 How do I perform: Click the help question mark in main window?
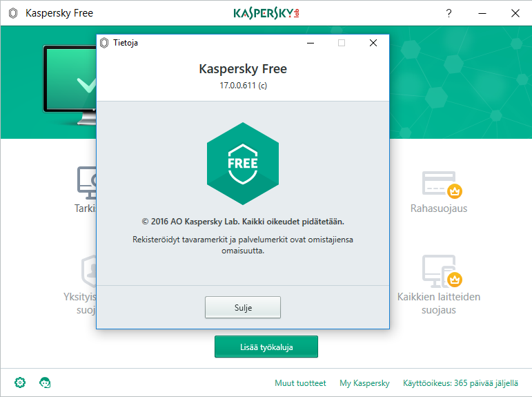[449, 13]
